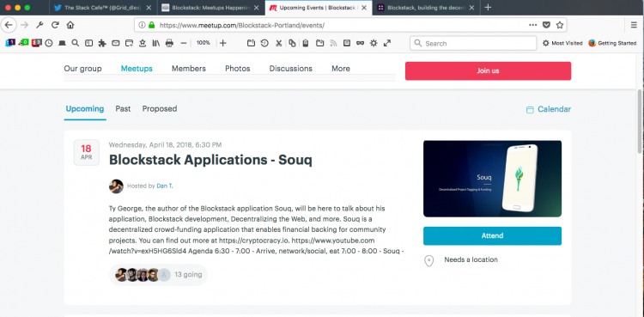Open a new browser tab with plus
This screenshot has height=317, width=644.
coord(488,8)
